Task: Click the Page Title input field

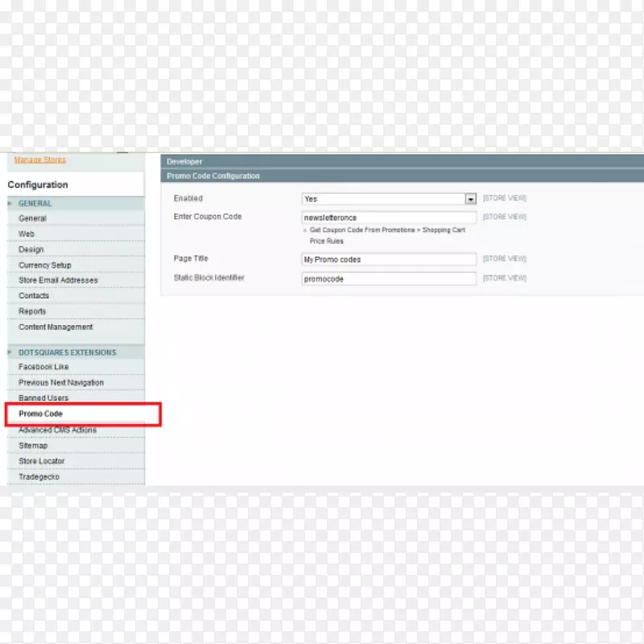Action: 388,259
